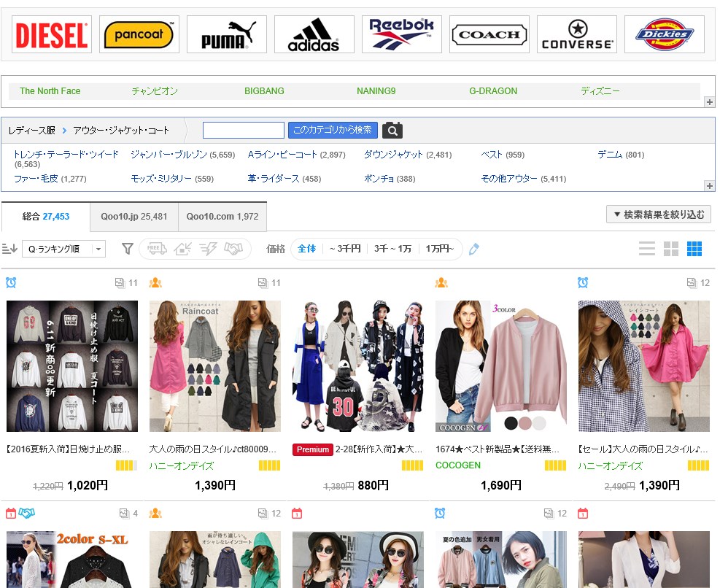The height and width of the screenshot is (588, 720).
Task: Expand the brand keywords list plus button
Action: [710, 102]
